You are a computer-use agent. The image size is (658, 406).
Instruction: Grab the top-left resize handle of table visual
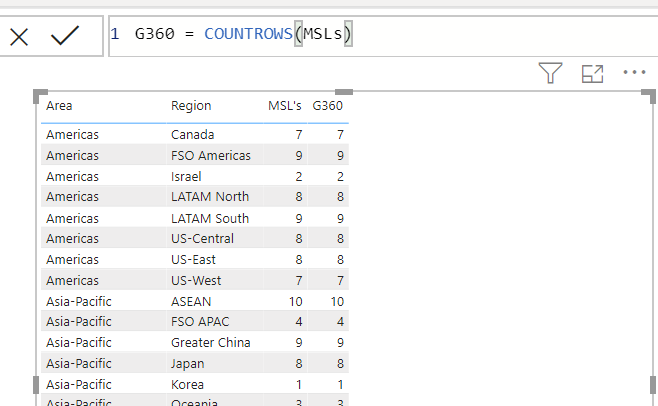coord(40,96)
